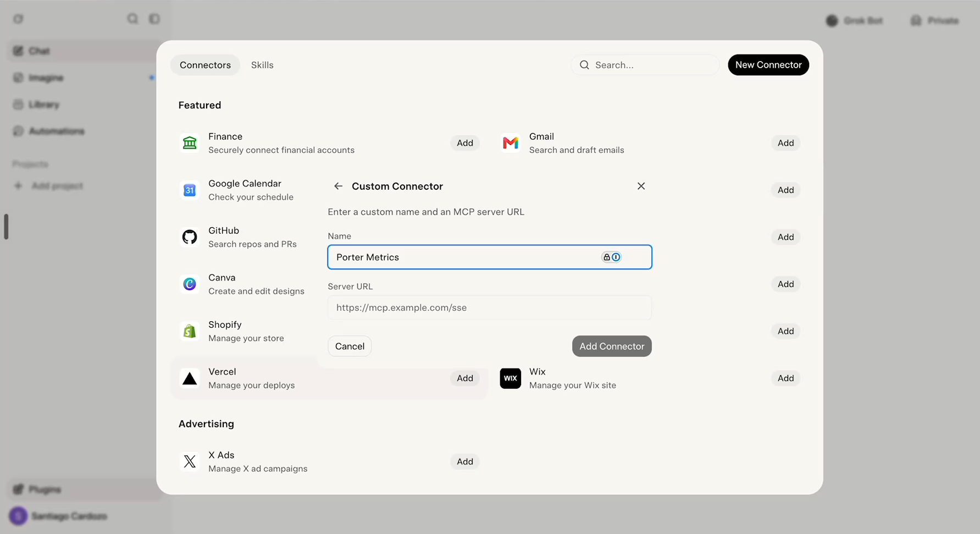
Task: Add the X Ads connector
Action: point(465,461)
